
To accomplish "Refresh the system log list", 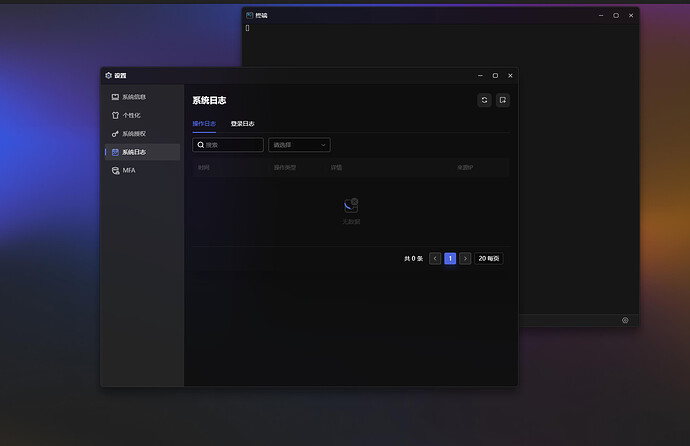I will tap(484, 100).
